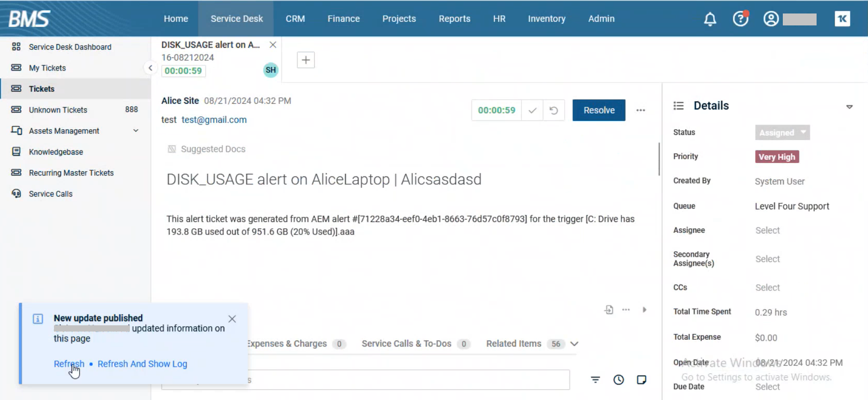Select an Assignee in Details

767,230
